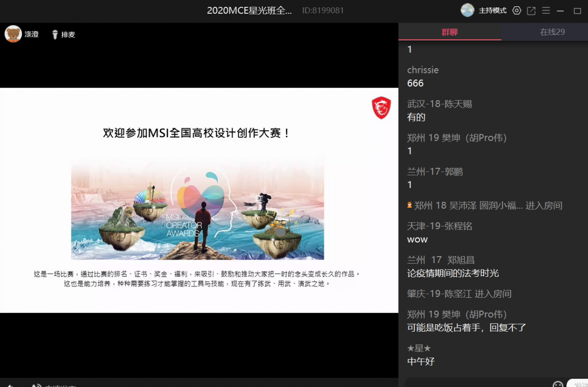Image resolution: width=588 pixels, height=387 pixels.
Task: Open the emoji picker in chat input
Action: [x=558, y=385]
